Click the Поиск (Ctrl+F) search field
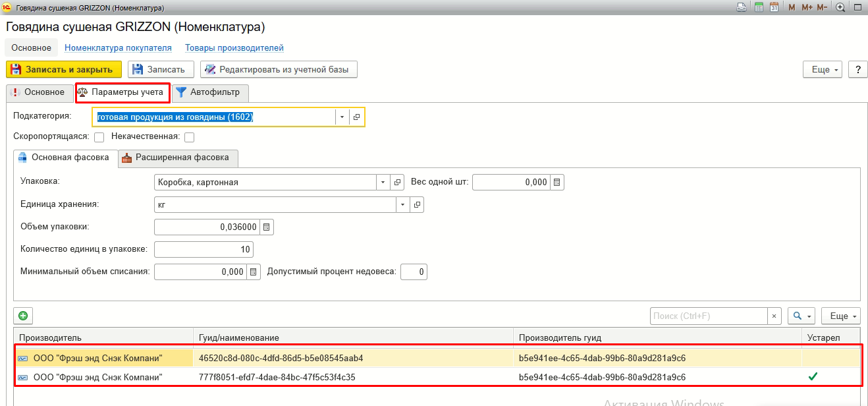 click(709, 316)
